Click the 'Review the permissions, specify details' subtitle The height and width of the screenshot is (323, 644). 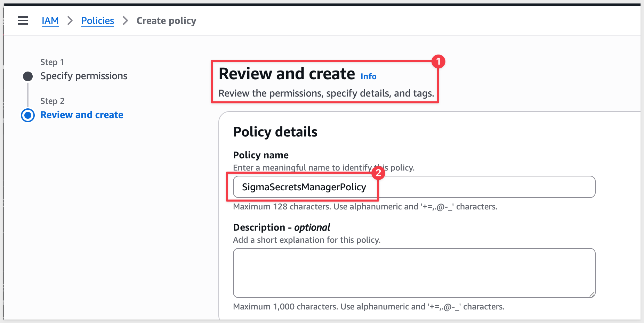pyautogui.click(x=326, y=93)
